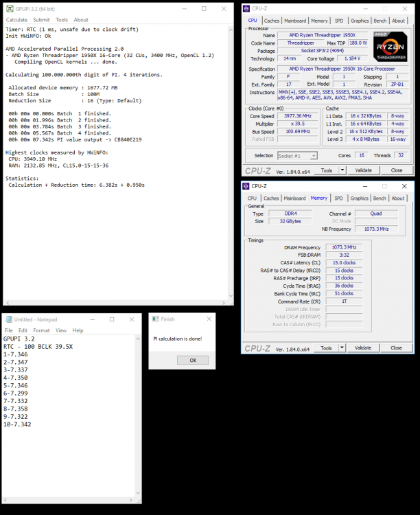Switch to Memory tab in upper CPU-Z

tap(319, 21)
